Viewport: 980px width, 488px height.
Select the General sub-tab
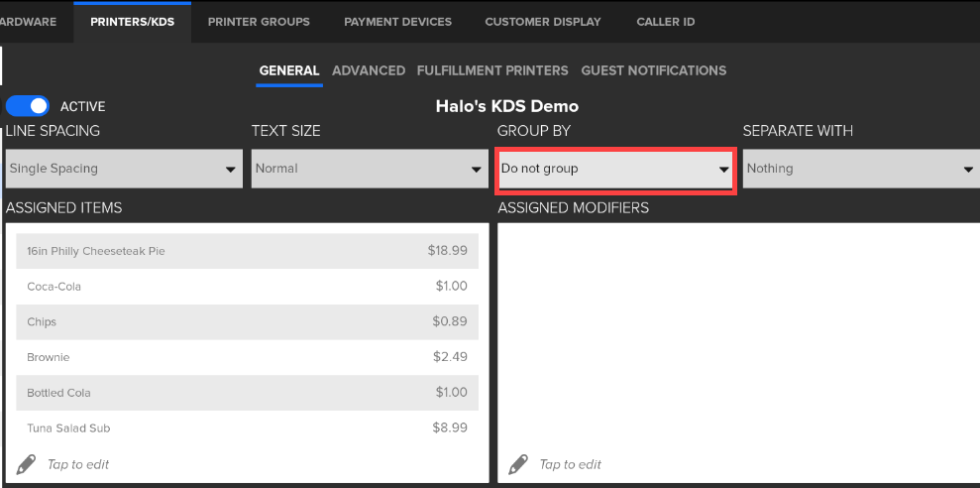point(289,70)
